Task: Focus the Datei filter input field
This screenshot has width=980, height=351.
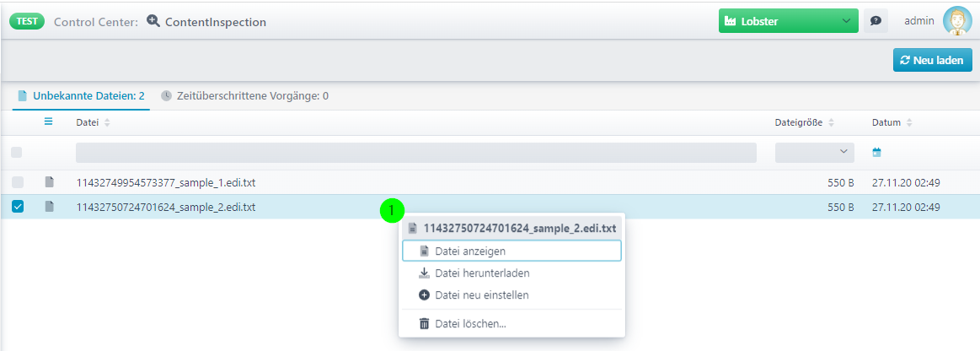Action: pyautogui.click(x=415, y=152)
